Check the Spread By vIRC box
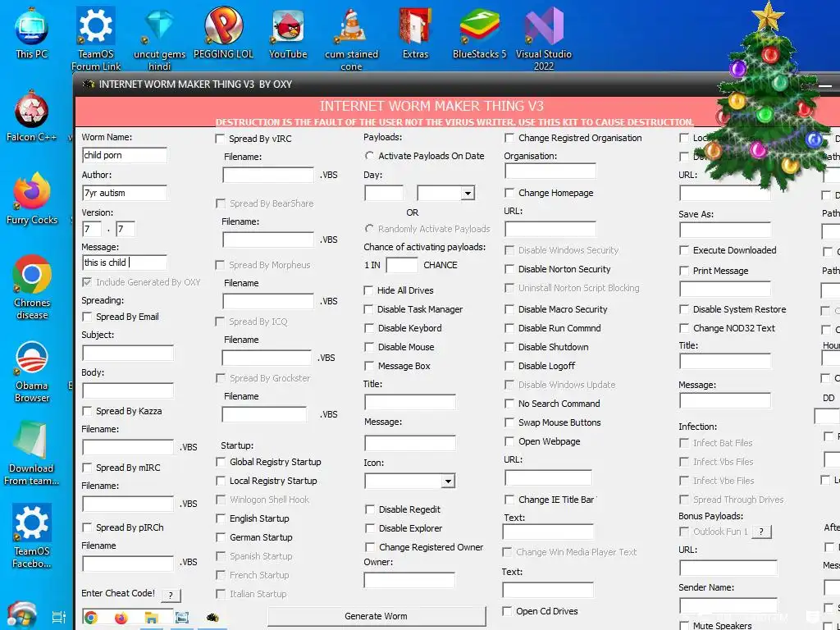 point(220,139)
